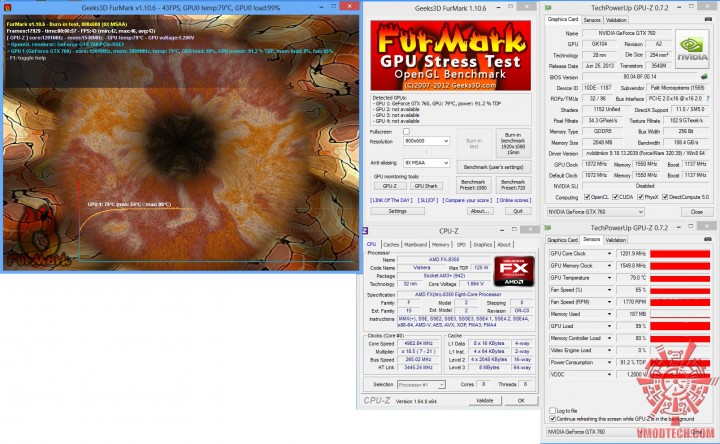The height and width of the screenshot is (444, 720).
Task: Open the Power Consumption sensor dropdown
Action: coord(609,362)
